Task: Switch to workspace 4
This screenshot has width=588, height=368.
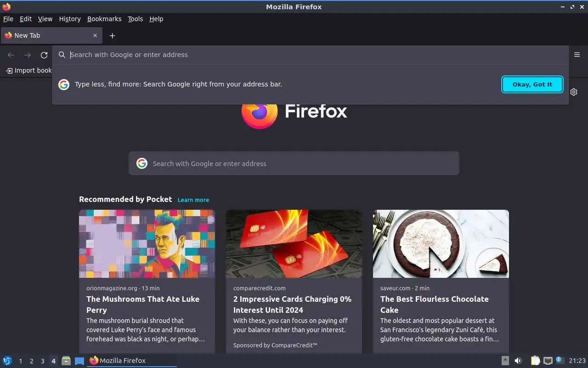Action: click(53, 361)
